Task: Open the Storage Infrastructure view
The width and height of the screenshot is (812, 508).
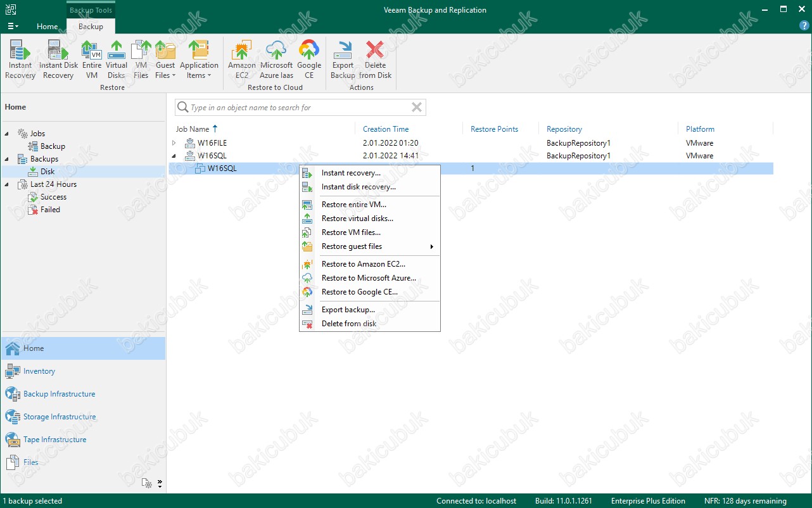Action: point(83,417)
